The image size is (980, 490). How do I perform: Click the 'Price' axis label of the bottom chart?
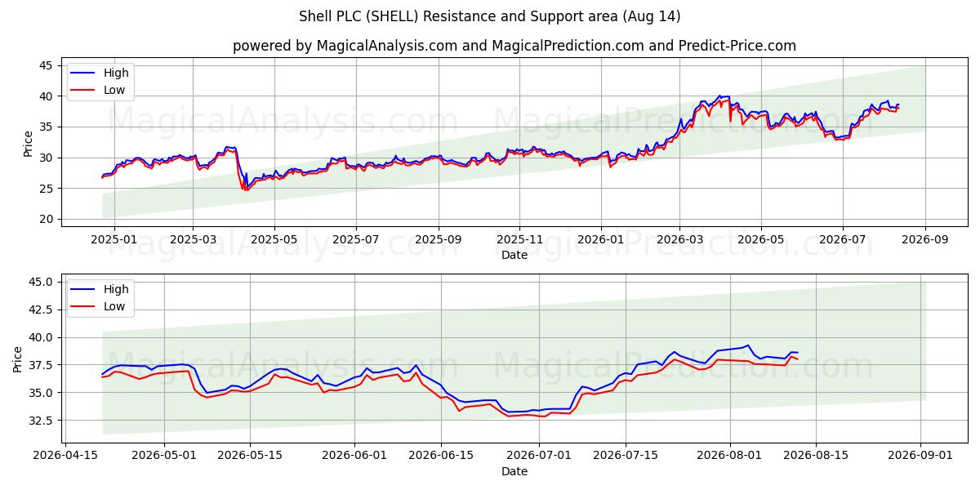[x=18, y=359]
